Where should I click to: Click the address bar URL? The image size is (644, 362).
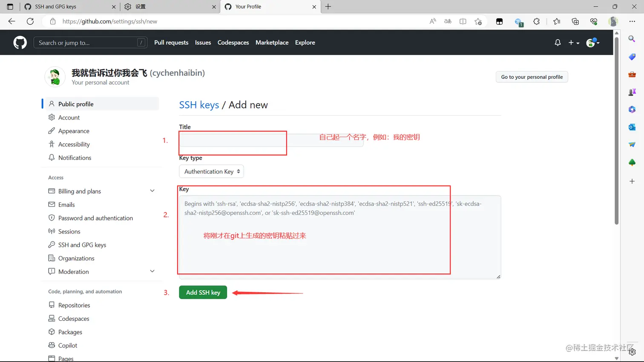pos(109,21)
